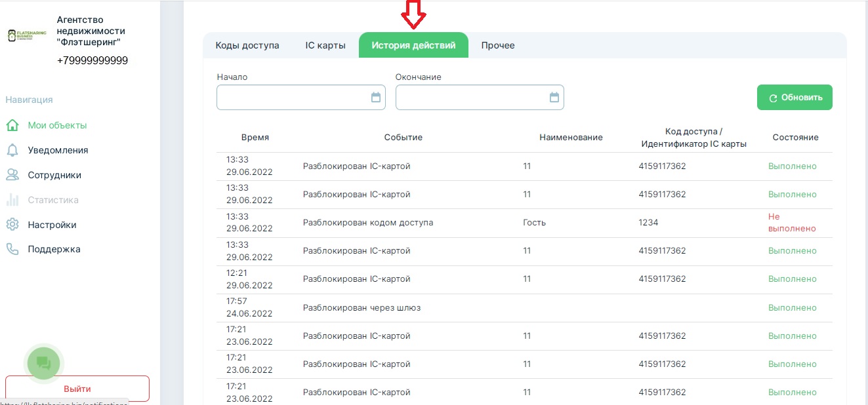Select the Разблокирован кодом доступа row

coord(367,223)
